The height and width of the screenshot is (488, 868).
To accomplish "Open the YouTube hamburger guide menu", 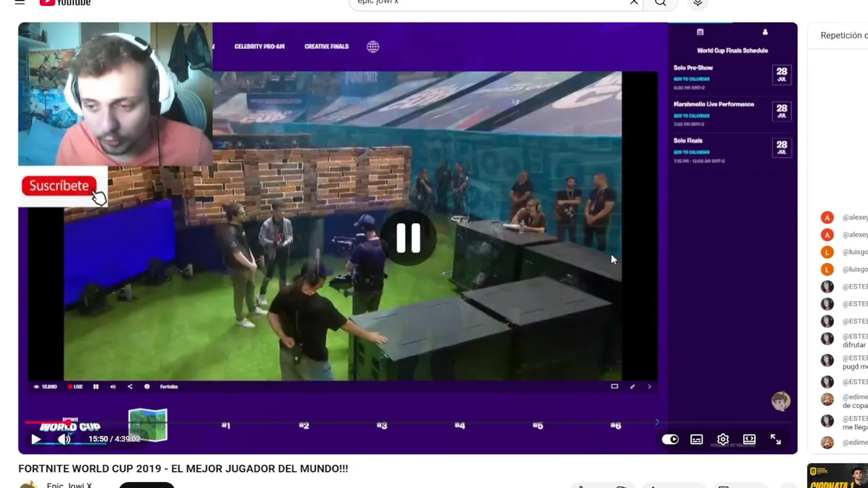I will click(x=20, y=3).
